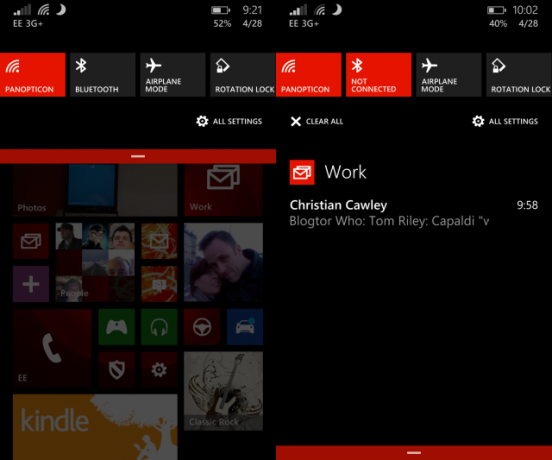Open Christian Cawley email notification
This screenshot has width=552, height=460.
(x=414, y=213)
